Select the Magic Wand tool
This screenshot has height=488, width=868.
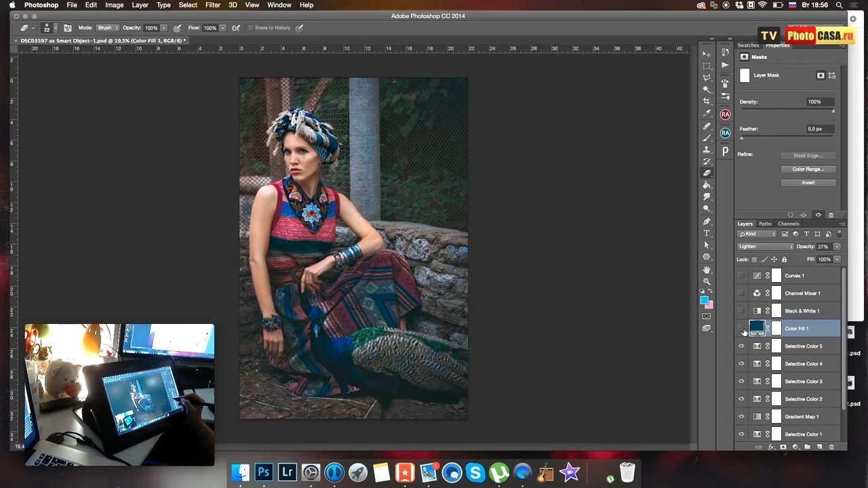point(707,89)
